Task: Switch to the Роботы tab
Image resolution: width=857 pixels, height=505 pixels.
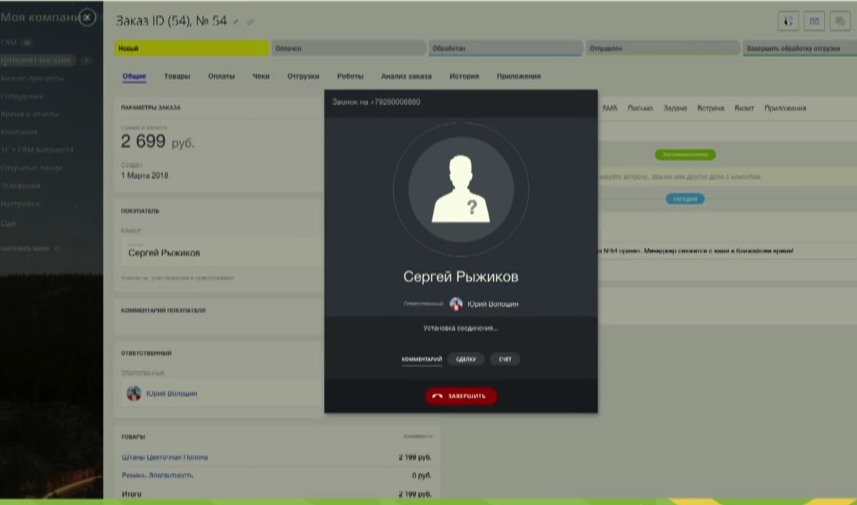Action: tap(350, 76)
